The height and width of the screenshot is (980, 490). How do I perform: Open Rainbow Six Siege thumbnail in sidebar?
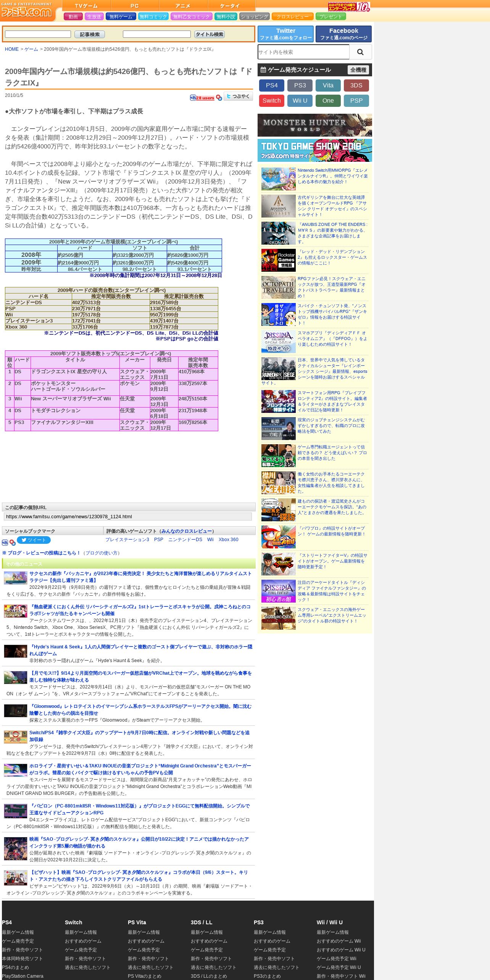[279, 369]
